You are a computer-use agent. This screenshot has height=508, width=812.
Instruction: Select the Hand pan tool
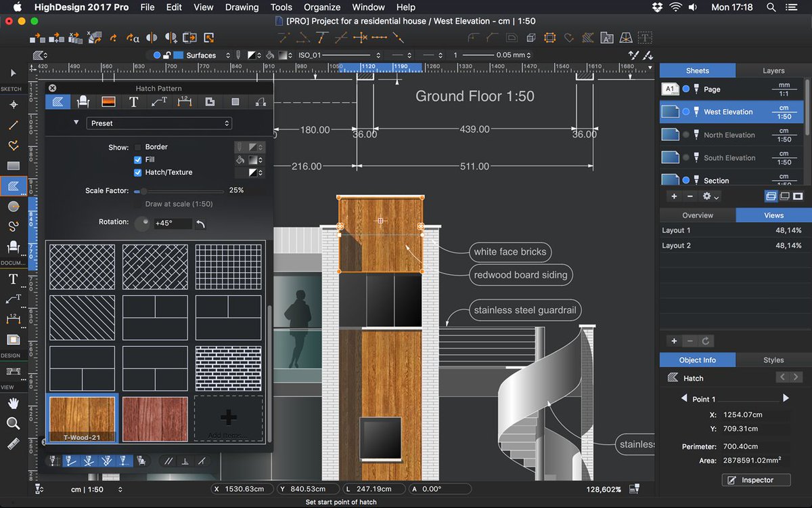tap(13, 403)
